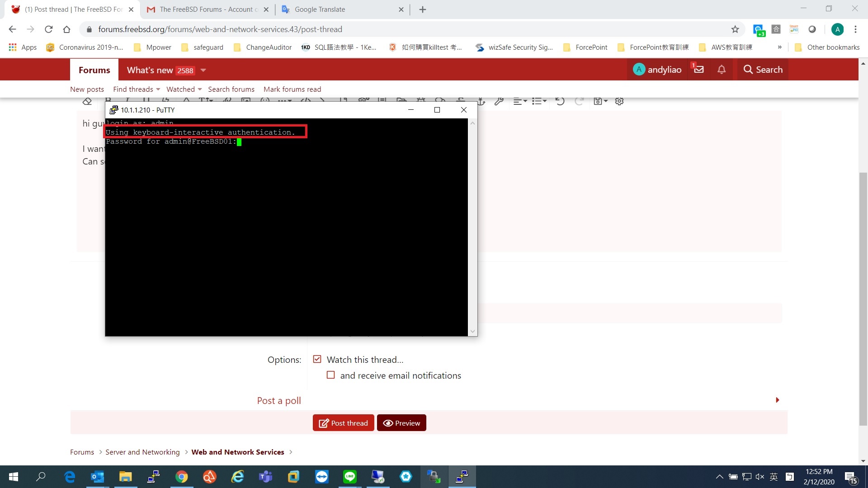Click the Preview button
This screenshot has height=488, width=868.
click(401, 423)
